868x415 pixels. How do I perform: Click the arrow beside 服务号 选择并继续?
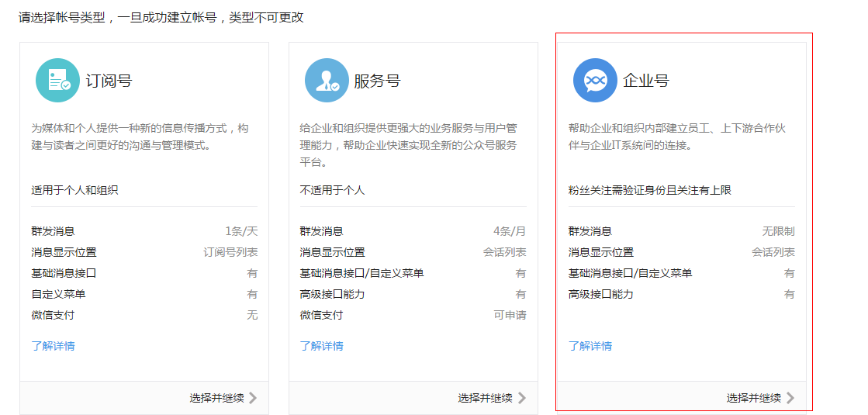pyautogui.click(x=521, y=398)
